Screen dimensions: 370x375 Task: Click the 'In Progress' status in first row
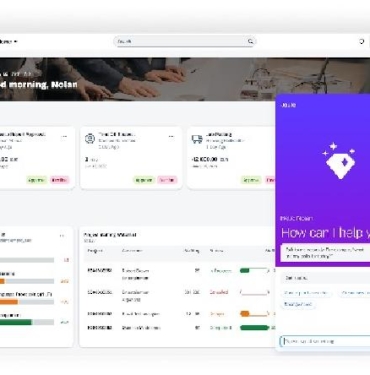pos(221,271)
